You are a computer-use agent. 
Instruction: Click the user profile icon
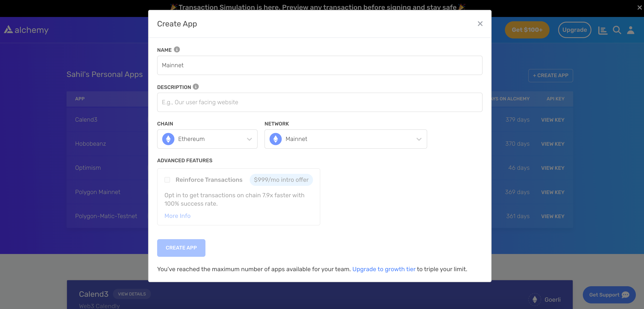(x=631, y=30)
